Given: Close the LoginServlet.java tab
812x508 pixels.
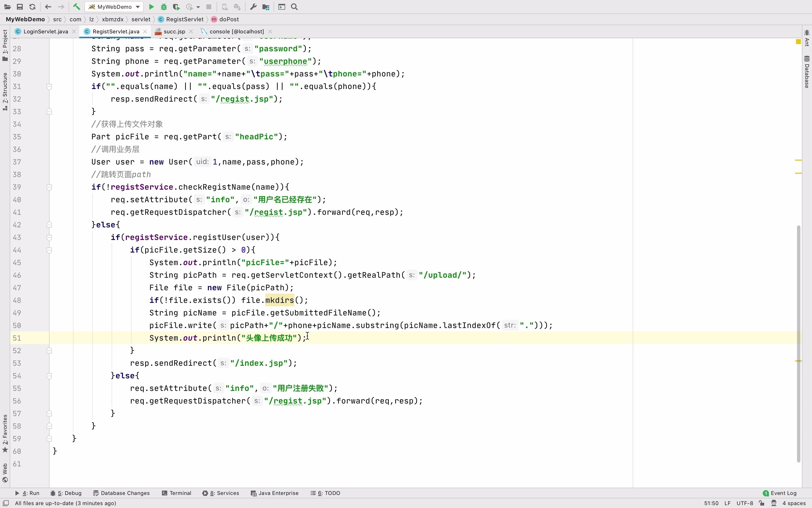Looking at the screenshot, I should coord(74,31).
